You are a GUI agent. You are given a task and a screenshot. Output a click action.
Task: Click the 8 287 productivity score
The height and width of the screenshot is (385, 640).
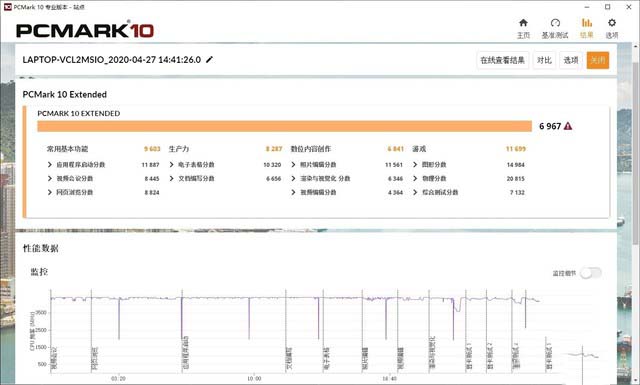click(274, 149)
